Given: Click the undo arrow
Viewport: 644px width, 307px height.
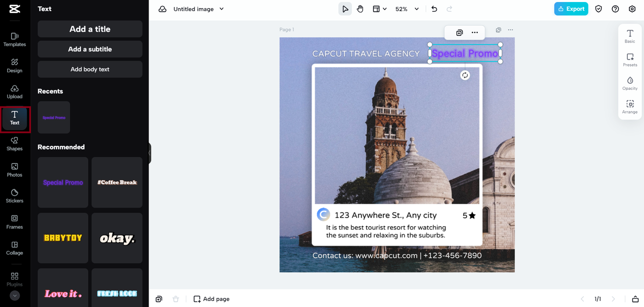Looking at the screenshot, I should [434, 9].
